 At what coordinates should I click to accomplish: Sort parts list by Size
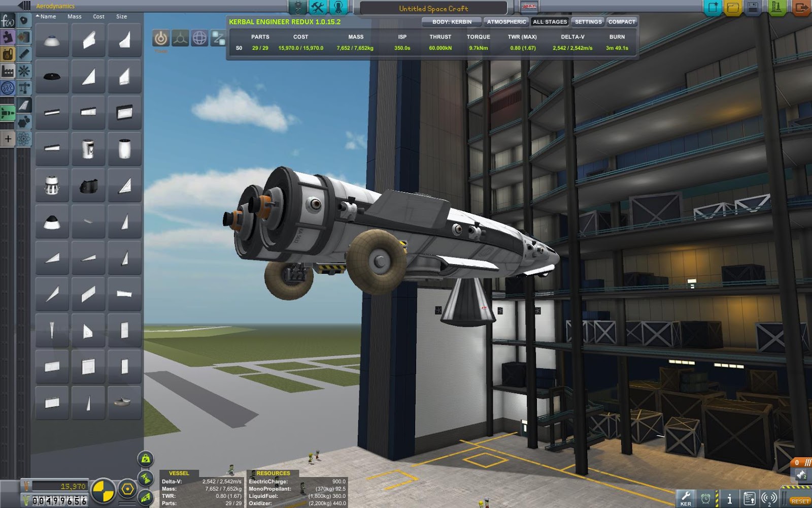click(x=121, y=16)
